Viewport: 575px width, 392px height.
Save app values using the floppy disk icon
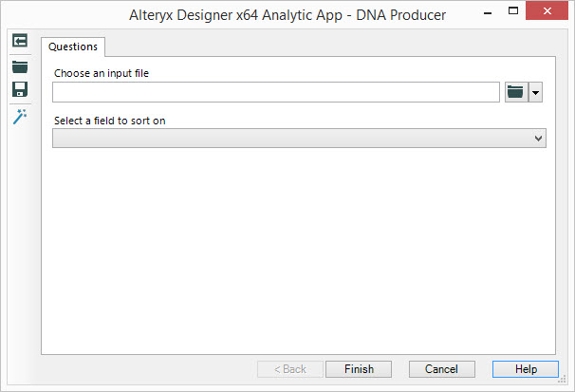20,89
